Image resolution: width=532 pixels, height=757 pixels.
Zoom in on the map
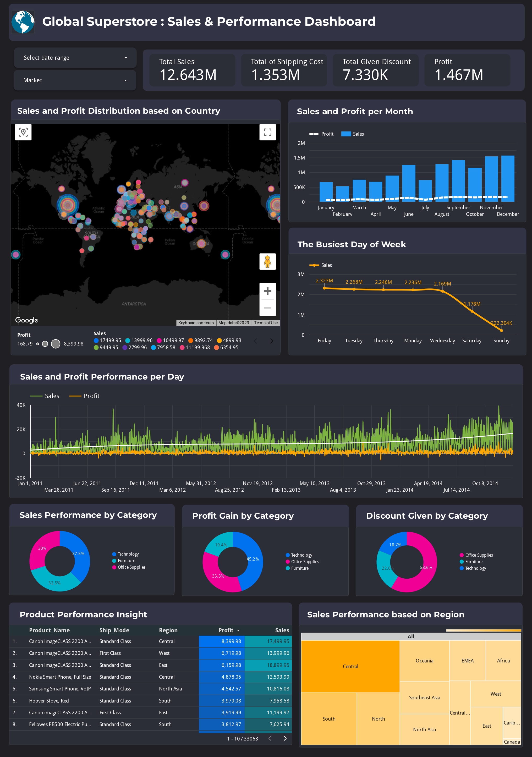click(267, 291)
